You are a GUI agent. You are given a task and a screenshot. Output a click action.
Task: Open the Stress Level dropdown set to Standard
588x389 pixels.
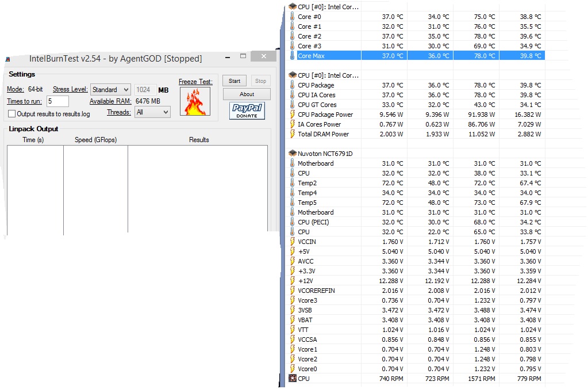click(110, 90)
